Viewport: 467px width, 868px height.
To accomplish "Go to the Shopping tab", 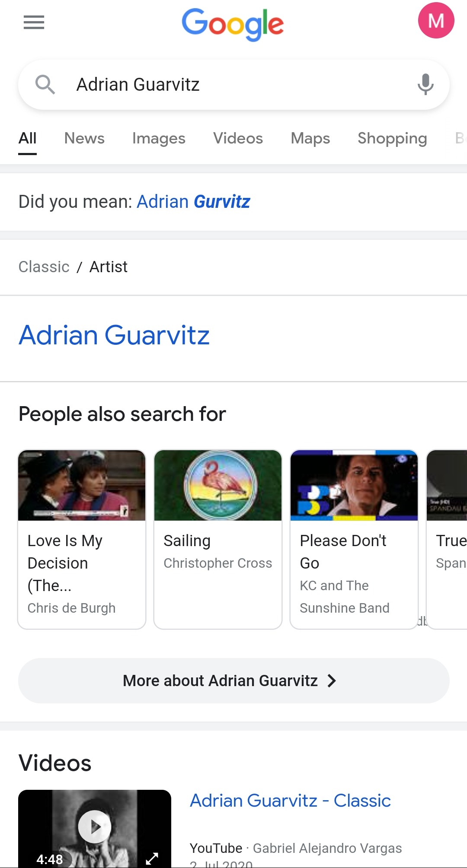I will [392, 138].
